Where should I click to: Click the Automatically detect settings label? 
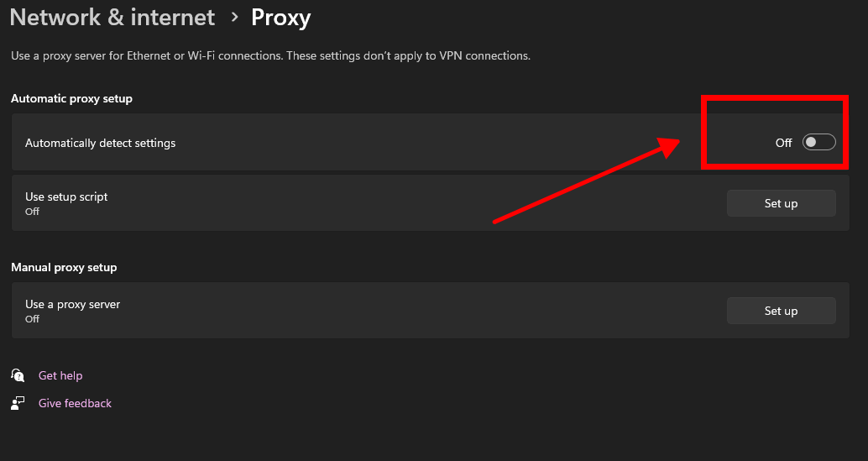101,143
